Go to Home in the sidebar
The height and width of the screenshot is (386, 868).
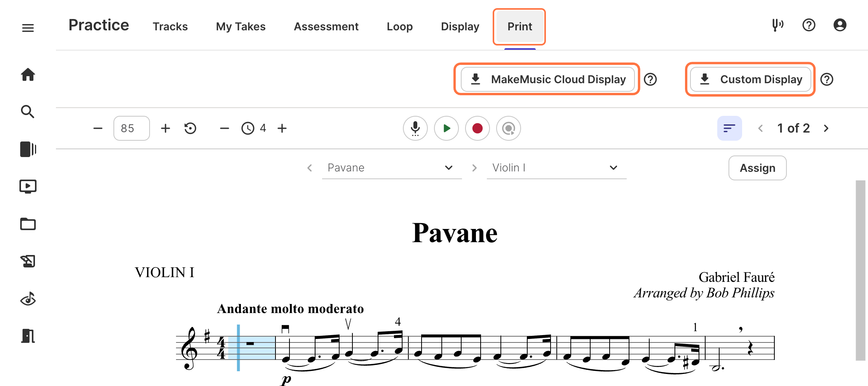pyautogui.click(x=28, y=75)
